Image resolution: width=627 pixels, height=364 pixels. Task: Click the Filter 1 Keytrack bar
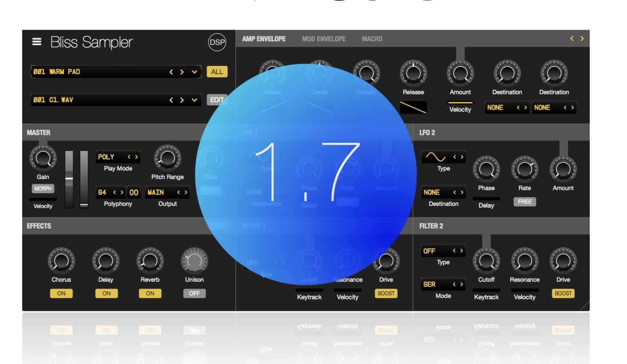point(310,290)
